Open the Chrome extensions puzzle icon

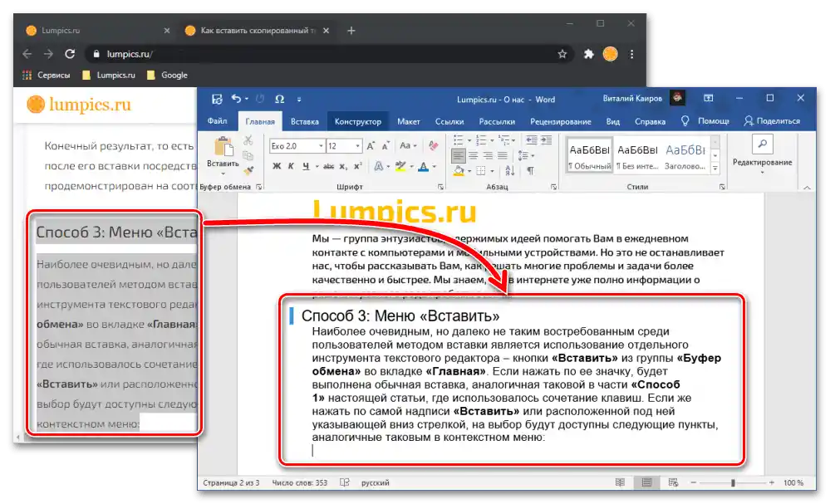coord(589,54)
